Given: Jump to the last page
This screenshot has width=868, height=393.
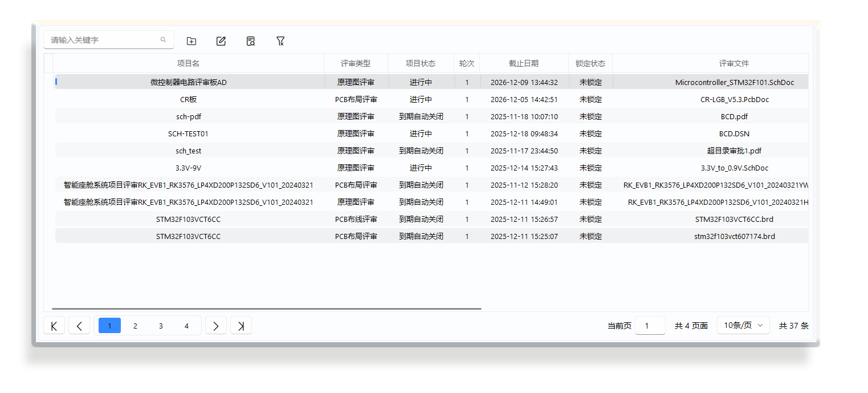Looking at the screenshot, I should 241,326.
